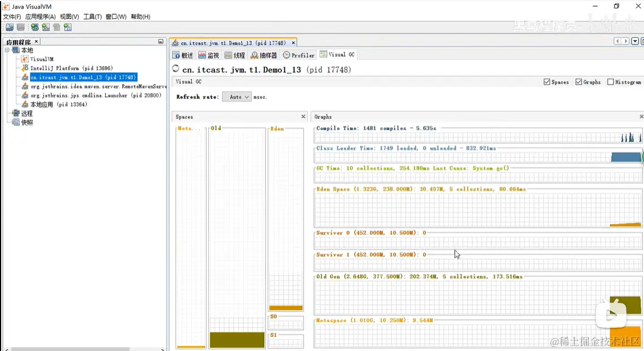The height and width of the screenshot is (351, 644).
Task: Enable the Histogram checkbox
Action: [x=611, y=82]
